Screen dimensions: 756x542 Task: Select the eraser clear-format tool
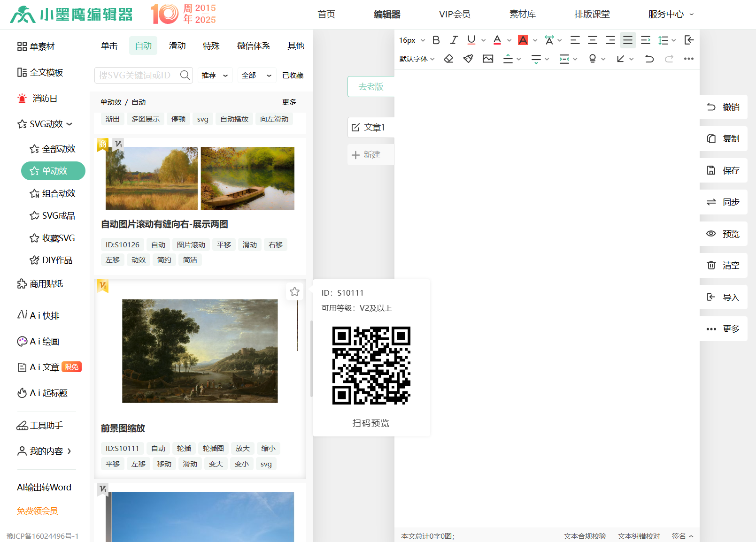pos(448,59)
